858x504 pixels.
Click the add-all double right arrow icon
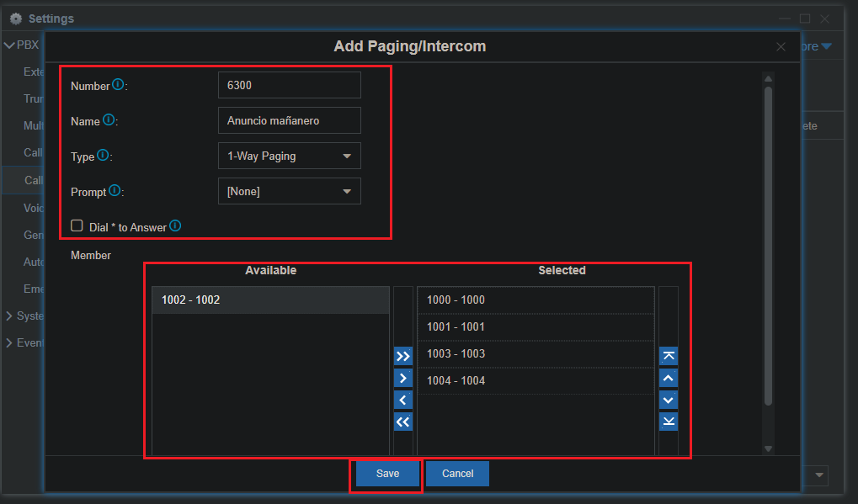[403, 357]
